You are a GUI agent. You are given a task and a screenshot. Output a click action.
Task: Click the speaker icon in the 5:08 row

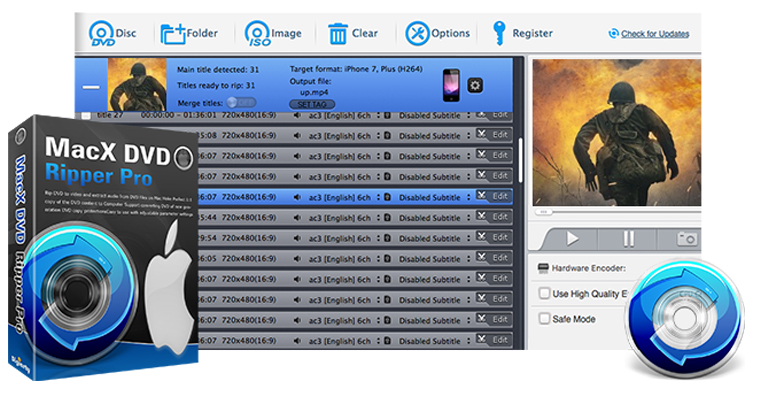tap(297, 136)
